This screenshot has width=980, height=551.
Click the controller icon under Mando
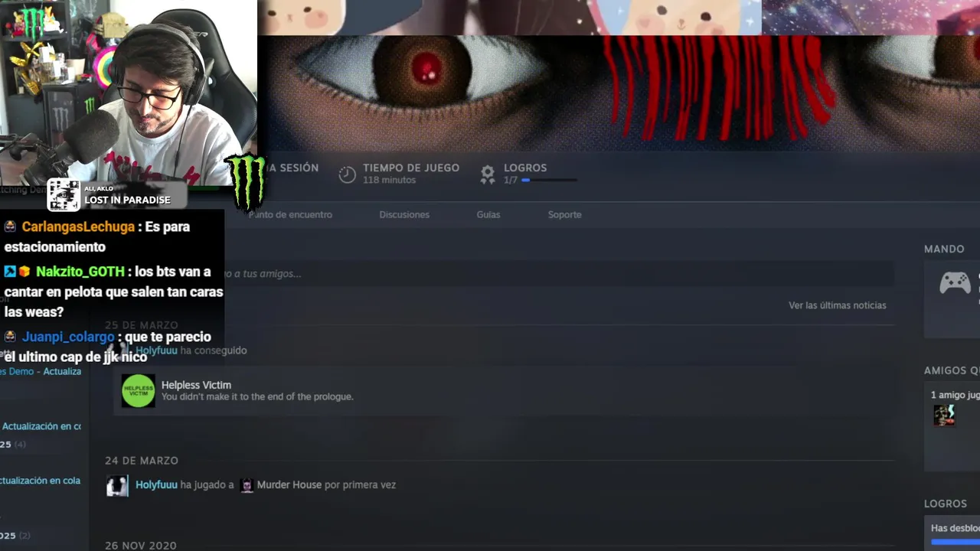[x=955, y=283]
